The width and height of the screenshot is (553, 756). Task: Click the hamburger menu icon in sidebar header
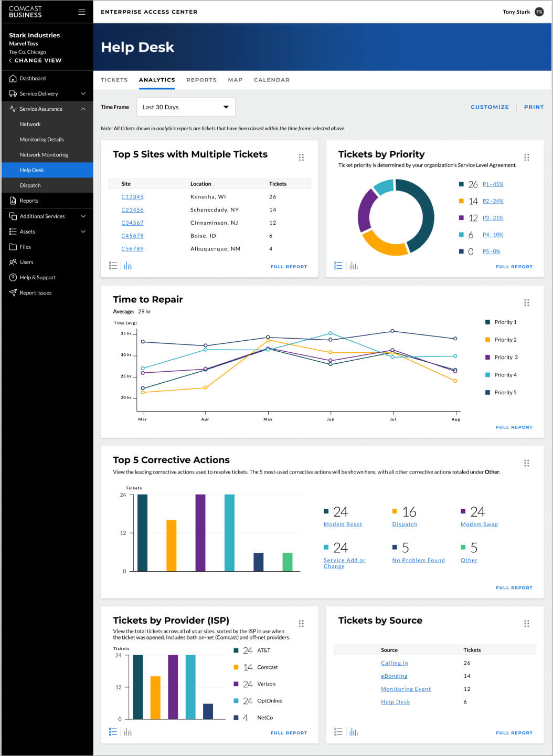(81, 12)
